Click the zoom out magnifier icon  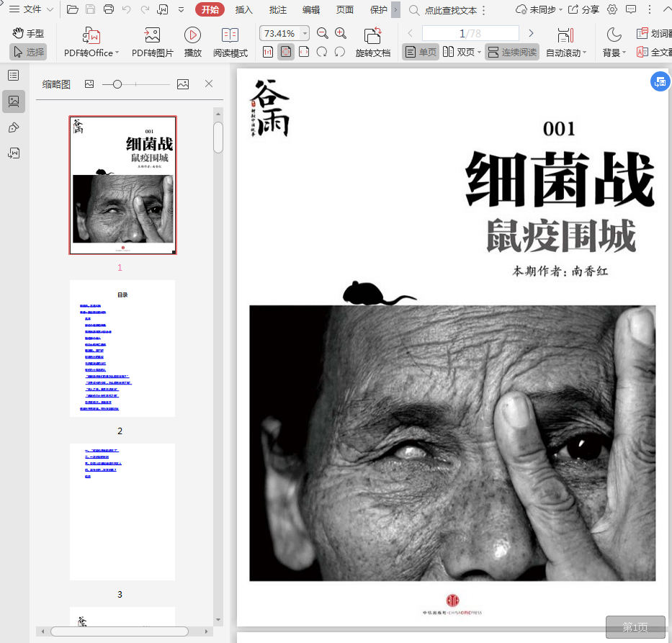point(323,33)
